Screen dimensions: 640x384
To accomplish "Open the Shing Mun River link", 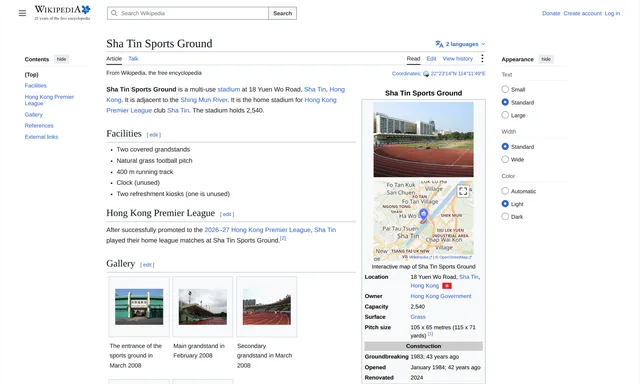I will tap(204, 100).
